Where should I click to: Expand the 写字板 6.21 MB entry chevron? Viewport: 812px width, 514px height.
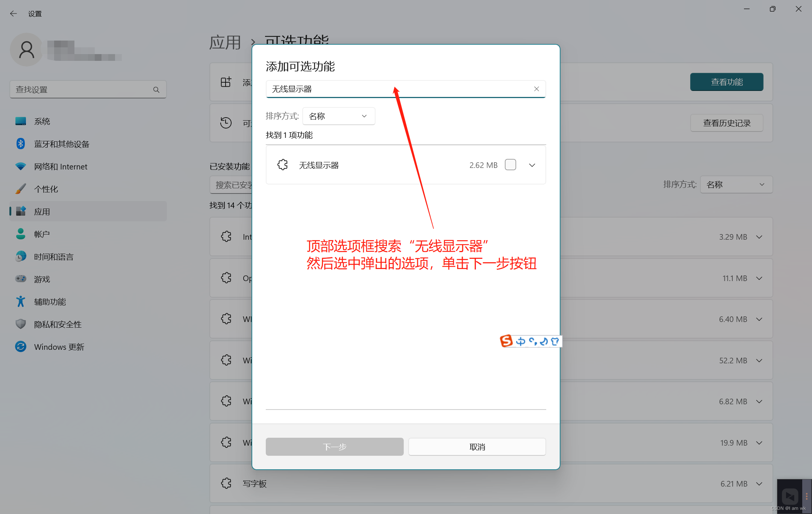coord(759,484)
